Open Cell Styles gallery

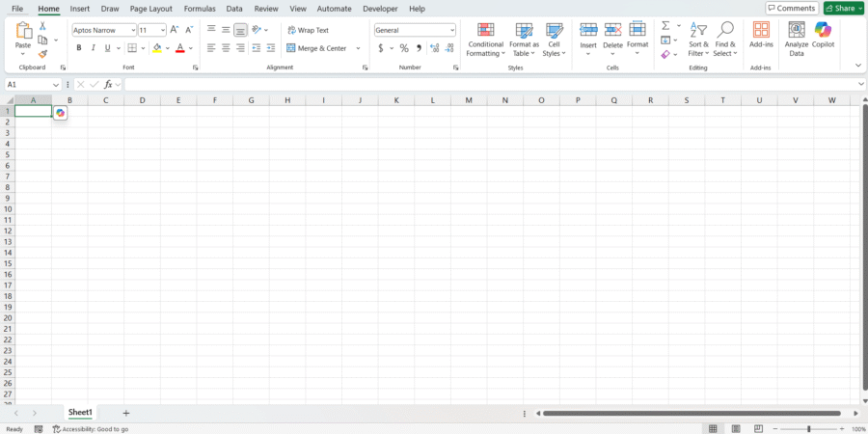pos(555,39)
